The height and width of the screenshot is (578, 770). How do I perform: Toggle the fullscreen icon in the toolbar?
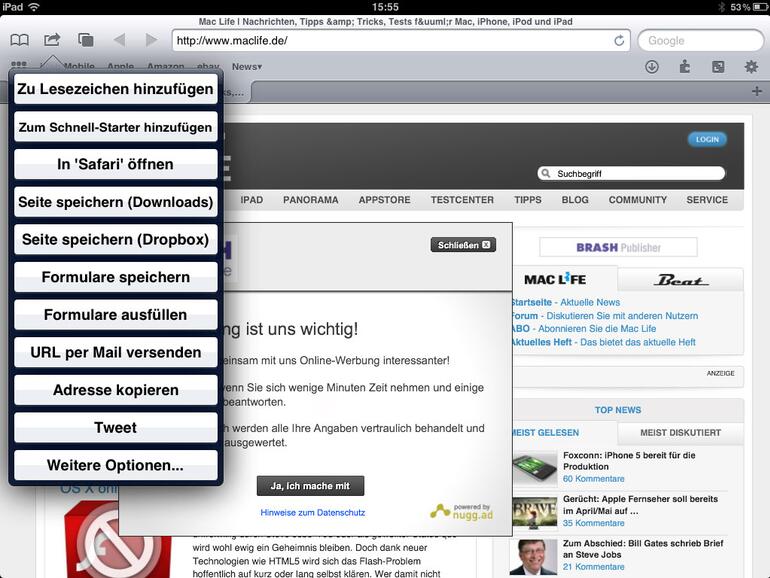pyautogui.click(x=718, y=66)
